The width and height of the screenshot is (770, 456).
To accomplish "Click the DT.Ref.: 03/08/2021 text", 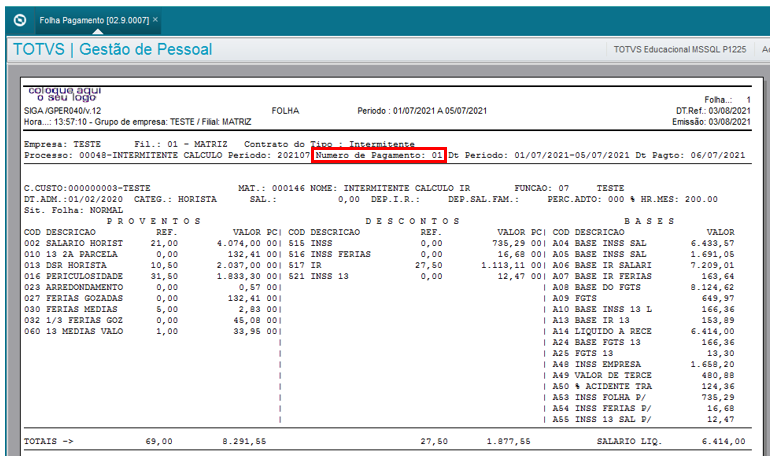I will tap(713, 111).
